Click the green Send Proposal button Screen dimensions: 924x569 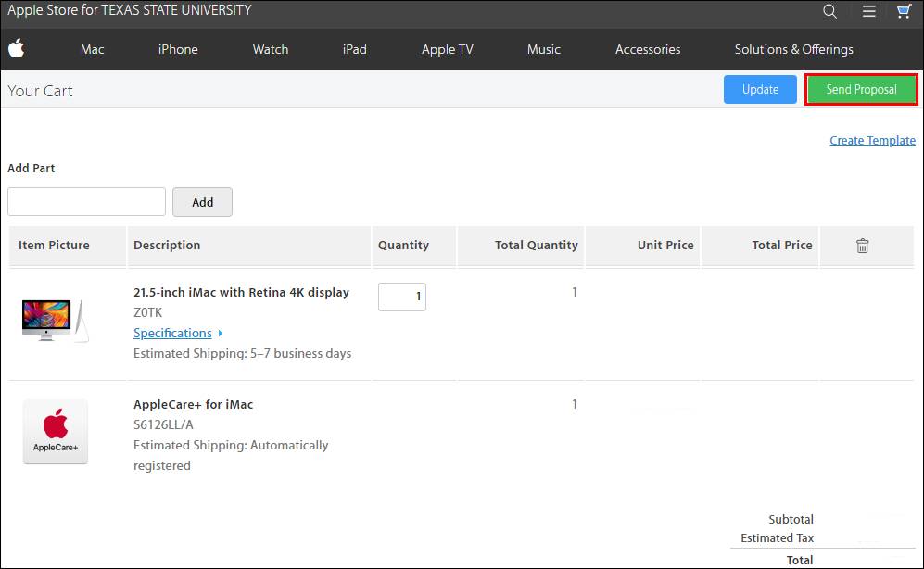coord(861,90)
